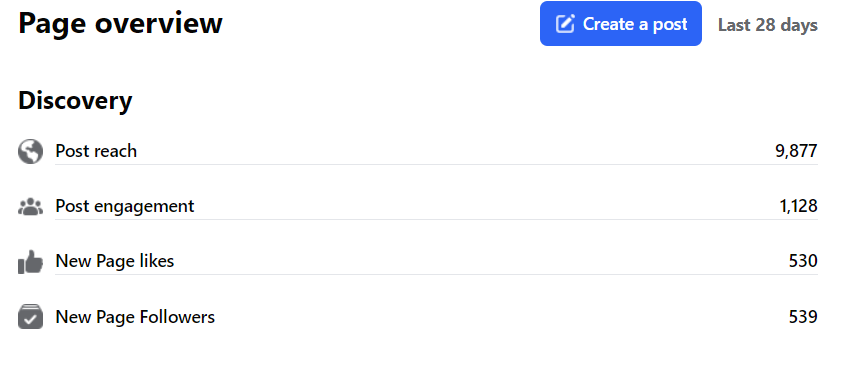Select the New Page likes label

115,261
